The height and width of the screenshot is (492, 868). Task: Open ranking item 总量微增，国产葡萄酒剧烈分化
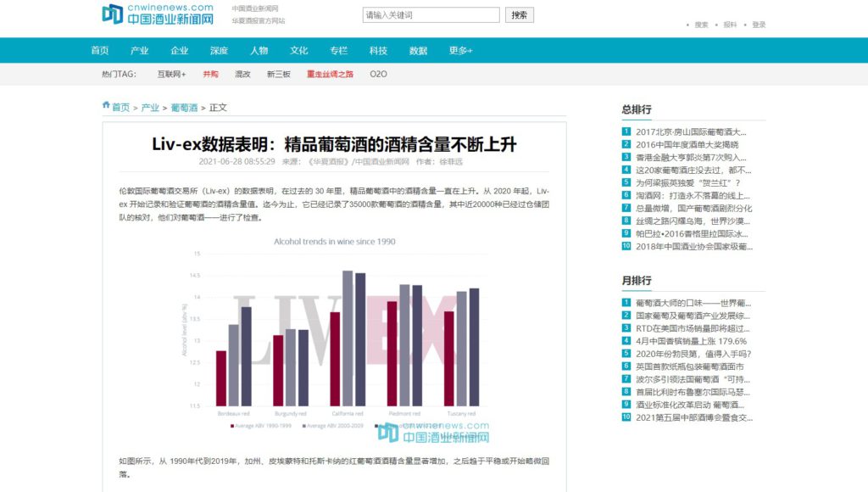tap(693, 209)
